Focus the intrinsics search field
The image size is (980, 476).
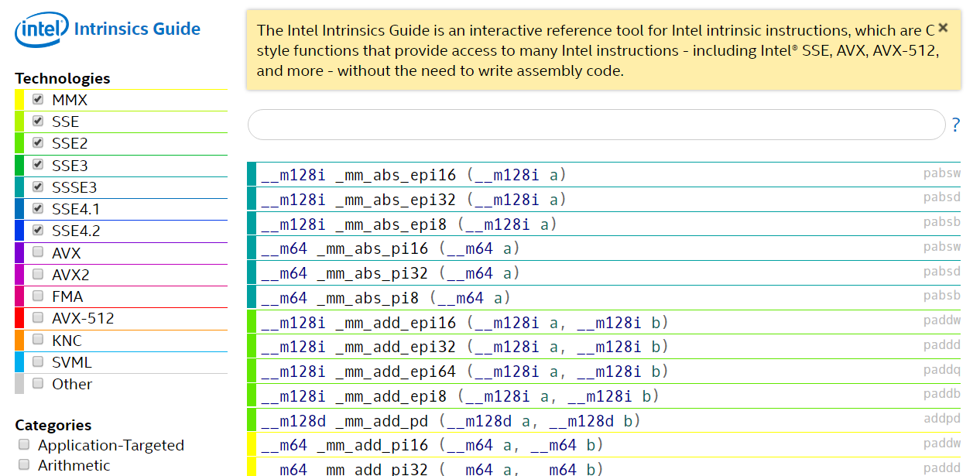point(596,125)
